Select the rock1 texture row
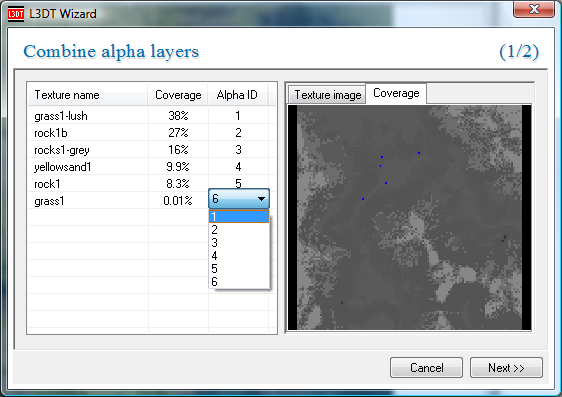 [x=152, y=184]
